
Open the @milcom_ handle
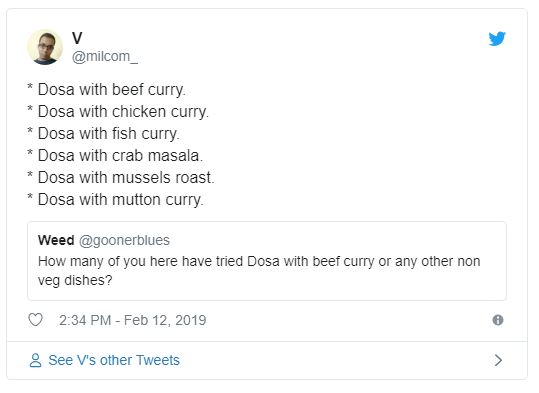tap(105, 56)
